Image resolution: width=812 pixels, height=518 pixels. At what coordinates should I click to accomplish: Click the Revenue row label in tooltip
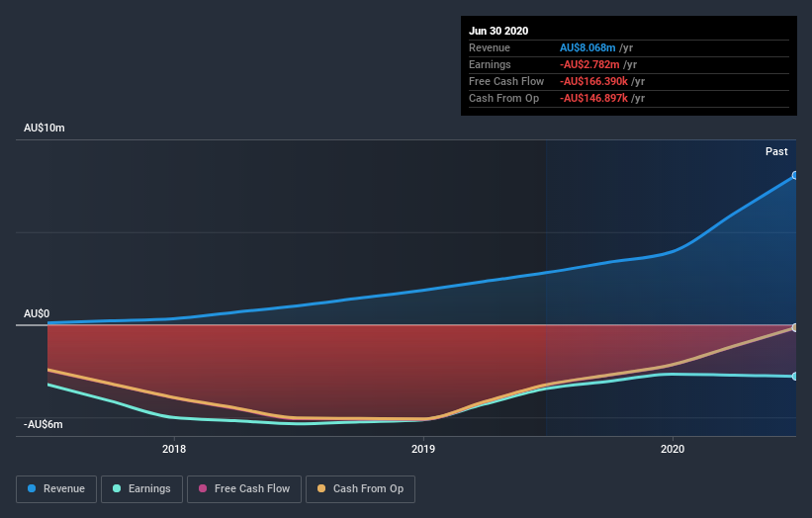tap(490, 47)
